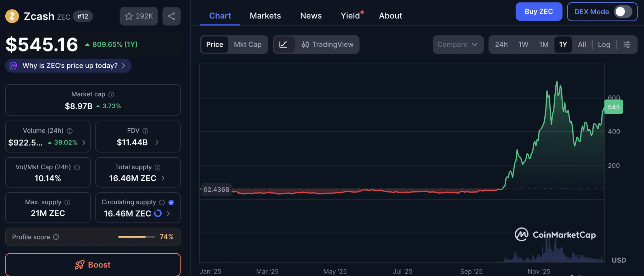Image resolution: width=644 pixels, height=276 pixels.
Task: Click Market cap info icon
Action: (111, 94)
